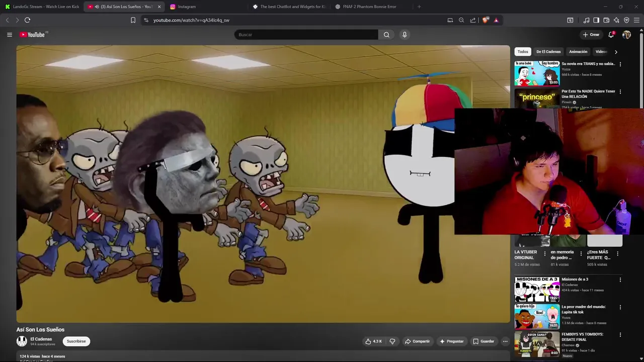Open Brave Rewards triangle icon
The width and height of the screenshot is (644, 362).
(496, 20)
